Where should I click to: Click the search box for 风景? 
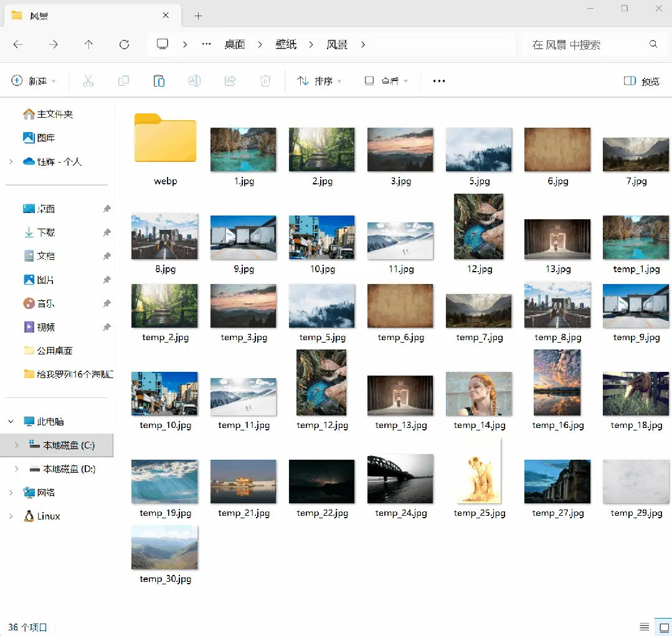click(x=585, y=45)
